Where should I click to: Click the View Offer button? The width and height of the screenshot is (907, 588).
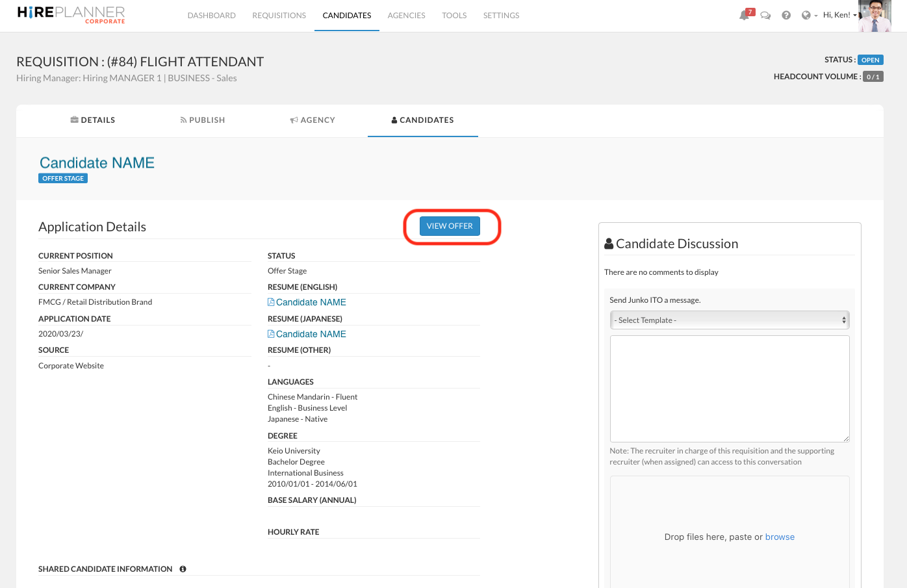coord(450,226)
